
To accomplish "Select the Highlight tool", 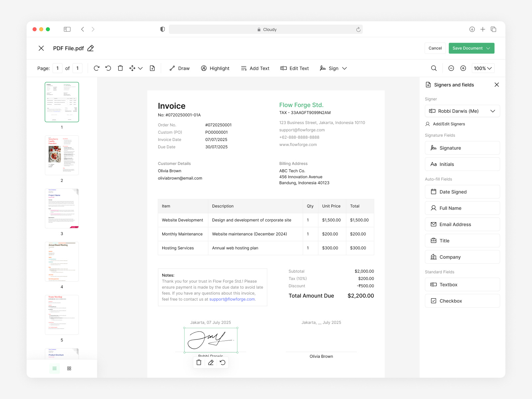I will click(x=215, y=68).
